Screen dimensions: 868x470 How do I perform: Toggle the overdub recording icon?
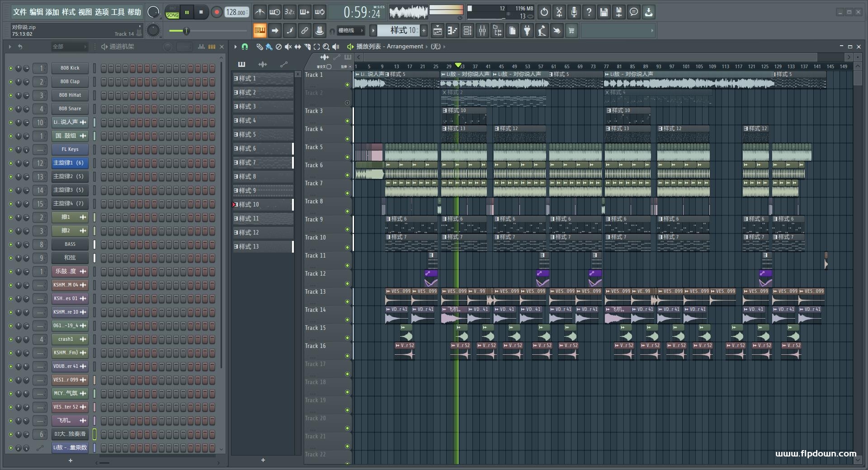click(305, 12)
